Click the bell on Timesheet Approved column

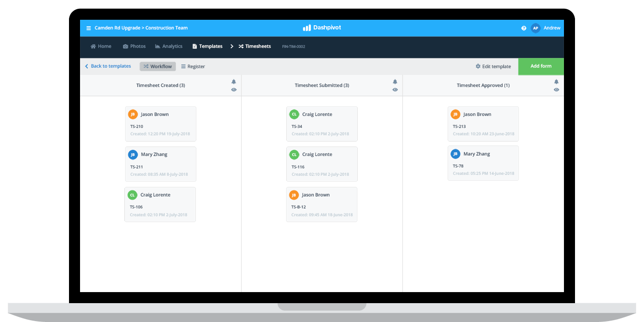pos(556,81)
